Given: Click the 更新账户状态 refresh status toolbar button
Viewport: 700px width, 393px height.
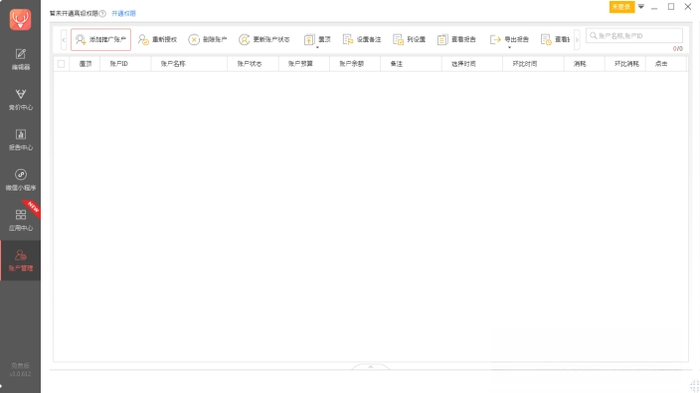Looking at the screenshot, I should coord(264,39).
